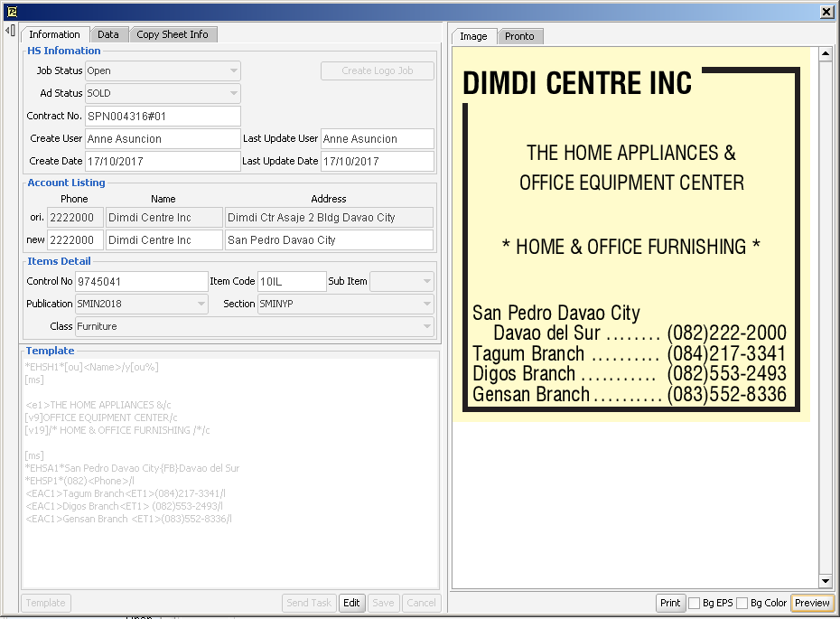Open the Publication dropdown

[x=142, y=304]
